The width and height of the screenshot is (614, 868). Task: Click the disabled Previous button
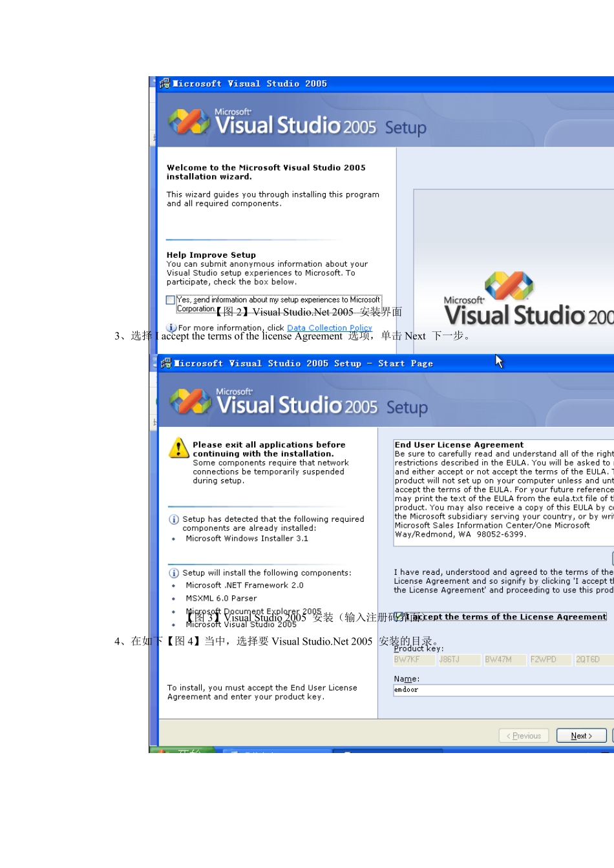pos(524,736)
